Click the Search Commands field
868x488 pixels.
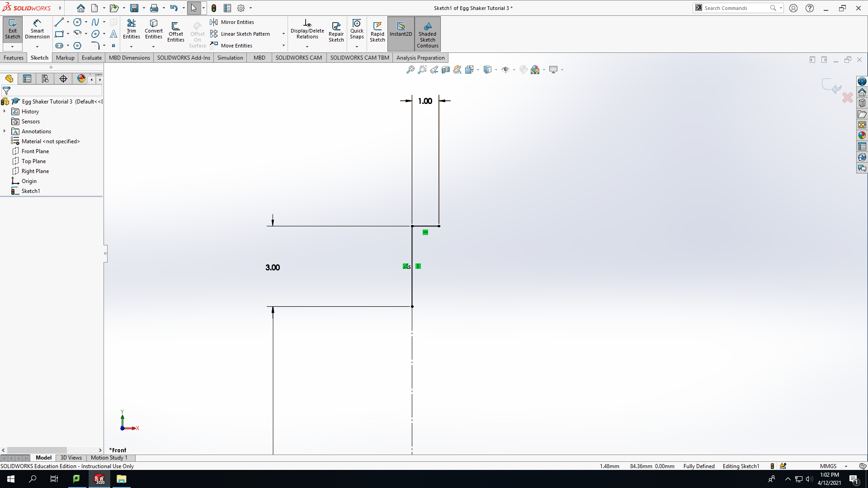click(737, 8)
